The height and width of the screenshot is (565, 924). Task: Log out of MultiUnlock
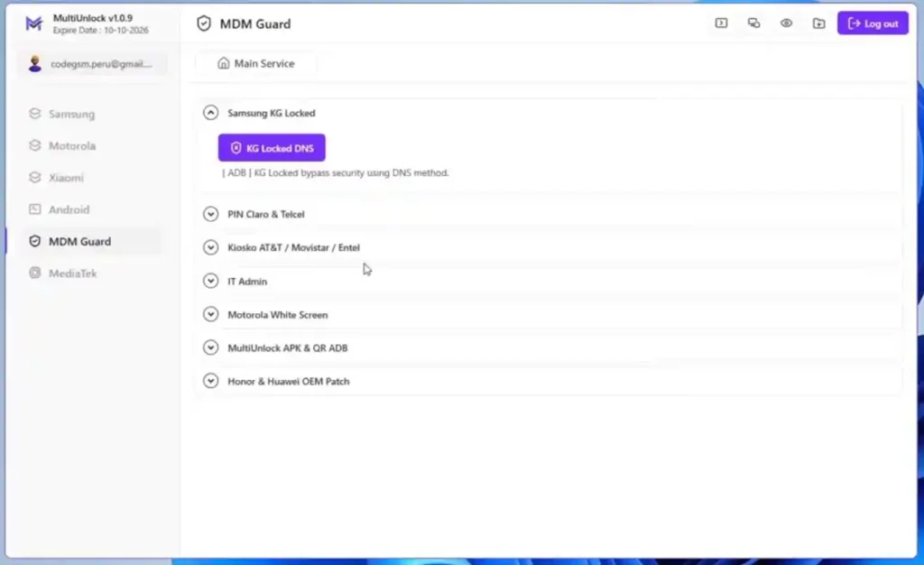[x=873, y=23]
